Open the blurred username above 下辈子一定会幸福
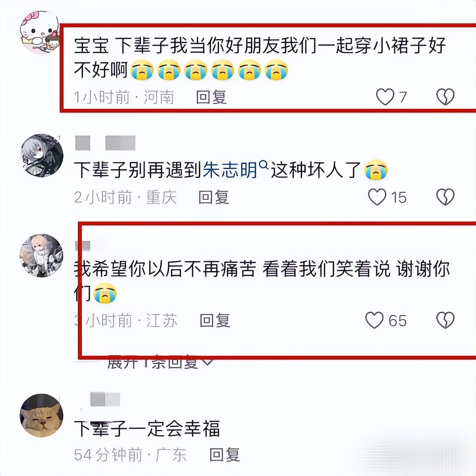476x476 pixels. click(x=105, y=399)
